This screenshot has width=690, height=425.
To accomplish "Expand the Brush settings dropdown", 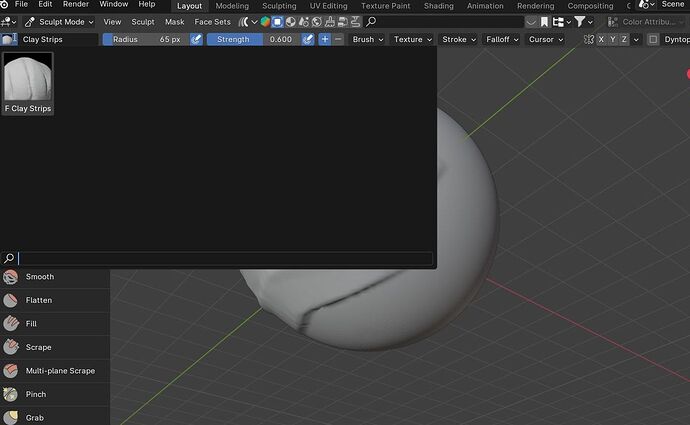I will pyautogui.click(x=367, y=40).
